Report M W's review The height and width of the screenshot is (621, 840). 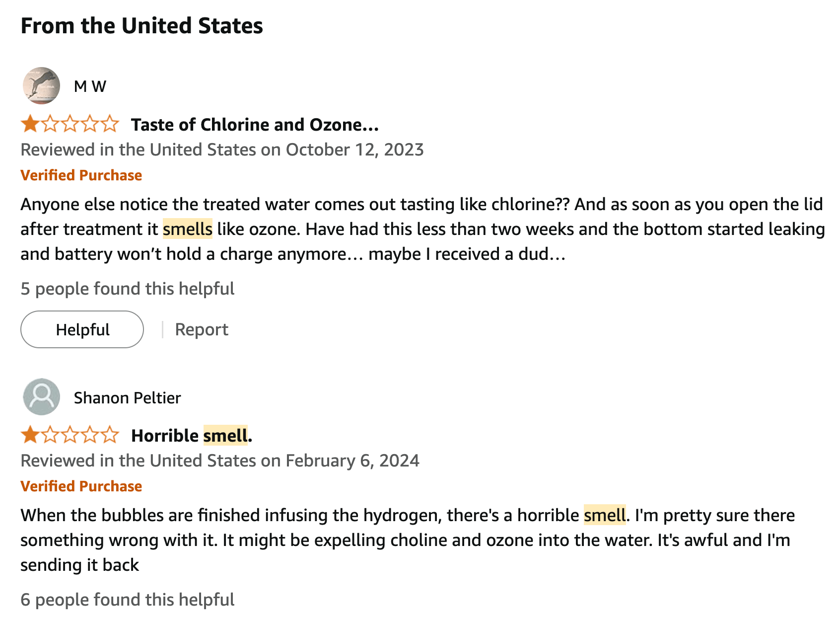[x=202, y=329]
